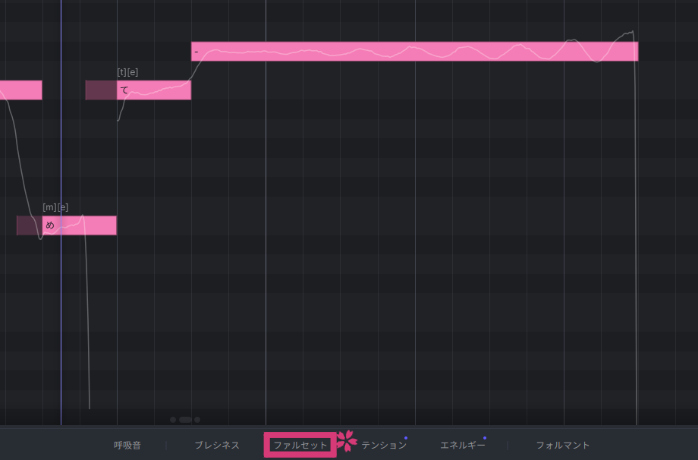This screenshot has width=698, height=460.
Task: Switch to the エネルギー parameter tab
Action: tap(462, 445)
